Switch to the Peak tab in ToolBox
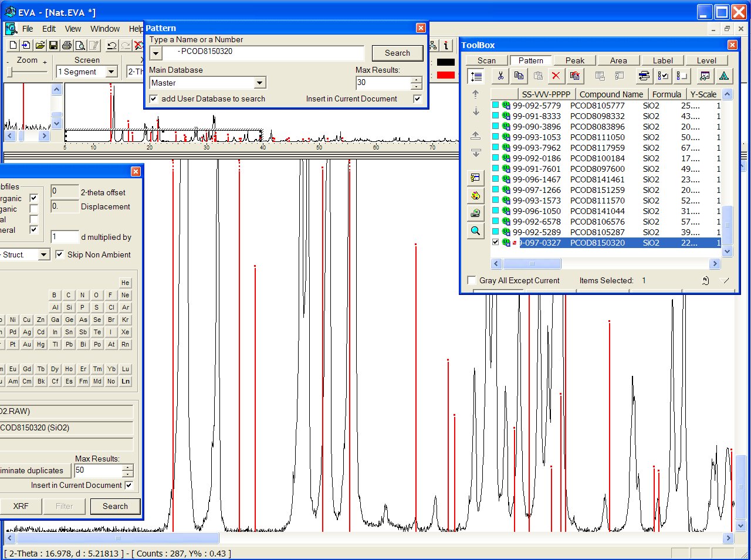This screenshot has height=560, width=751. point(574,60)
